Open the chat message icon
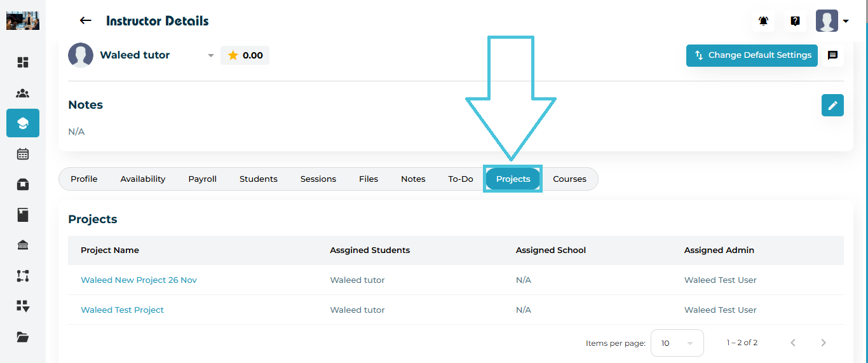 pyautogui.click(x=832, y=55)
